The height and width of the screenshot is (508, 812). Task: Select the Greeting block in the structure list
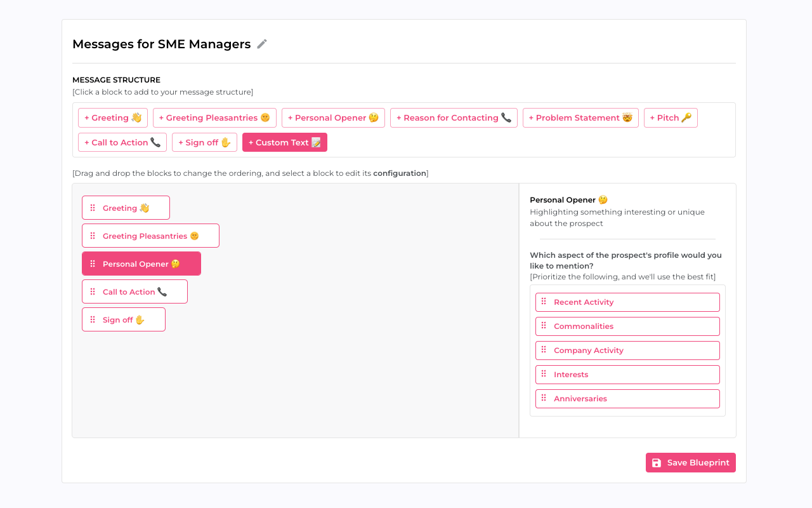[126, 208]
